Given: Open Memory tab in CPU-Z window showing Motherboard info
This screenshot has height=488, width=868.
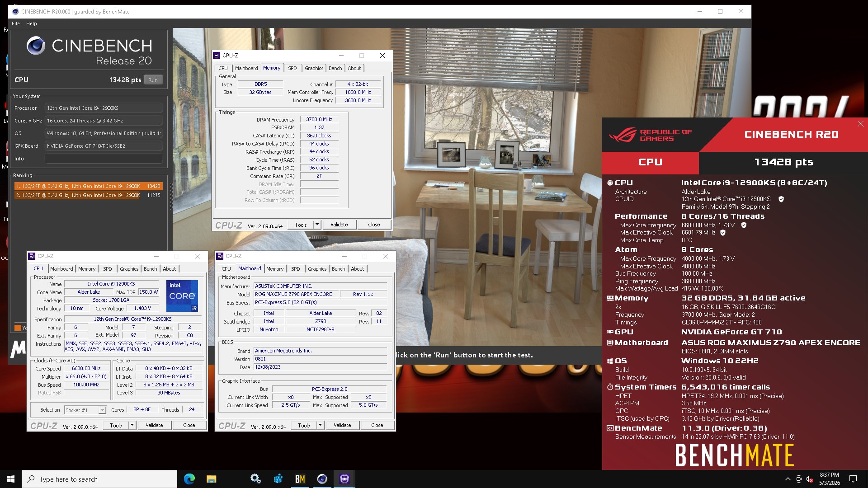Looking at the screenshot, I should [275, 269].
